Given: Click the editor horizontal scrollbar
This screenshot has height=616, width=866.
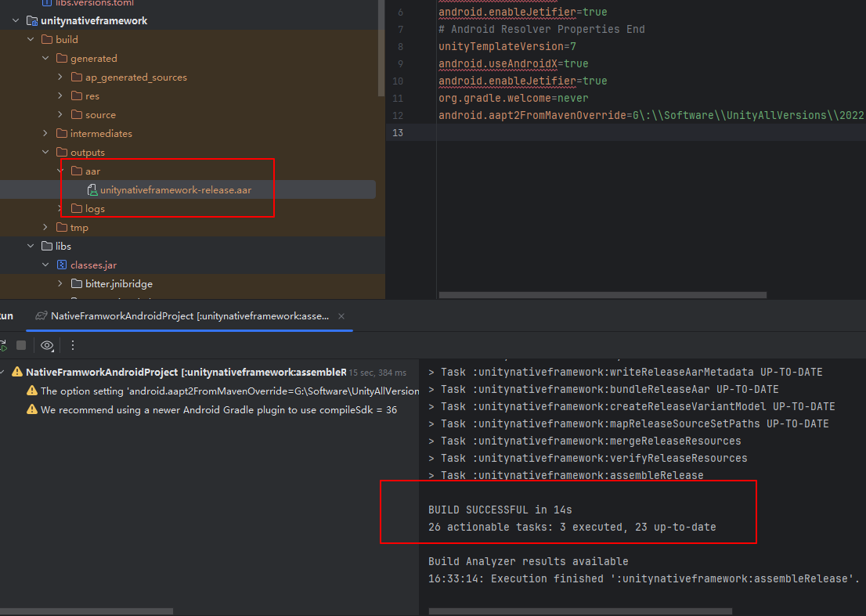Looking at the screenshot, I should (603, 295).
